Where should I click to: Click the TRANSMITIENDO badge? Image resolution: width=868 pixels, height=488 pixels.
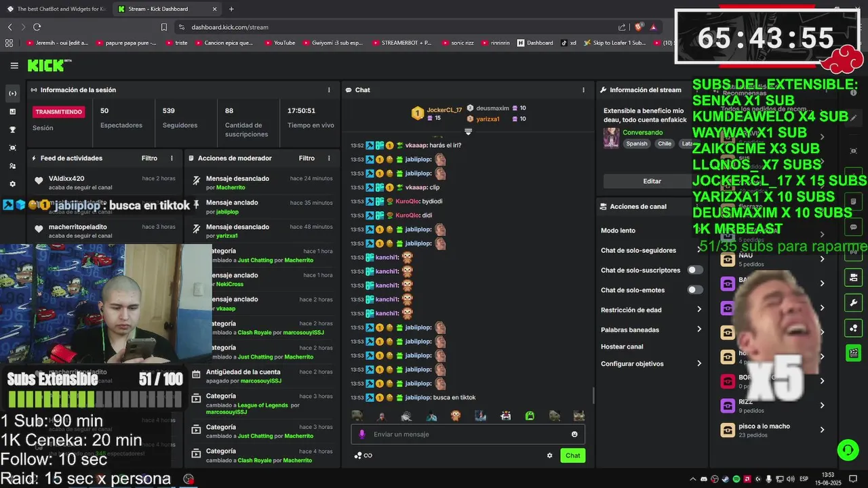pos(59,112)
